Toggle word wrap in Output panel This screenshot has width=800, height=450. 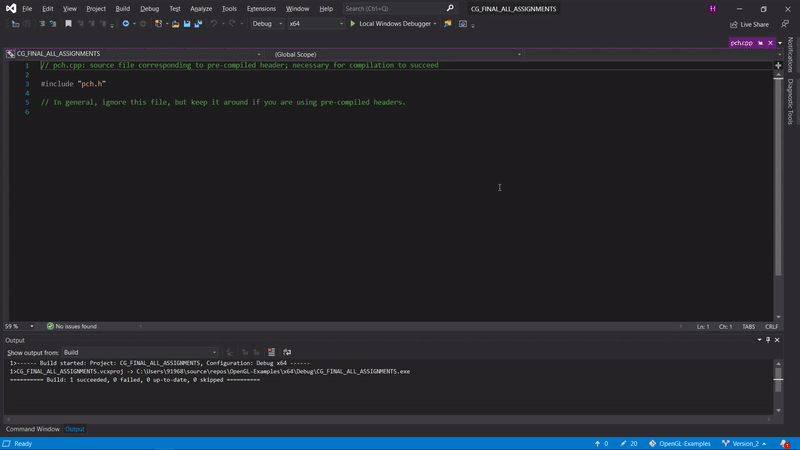pos(287,352)
